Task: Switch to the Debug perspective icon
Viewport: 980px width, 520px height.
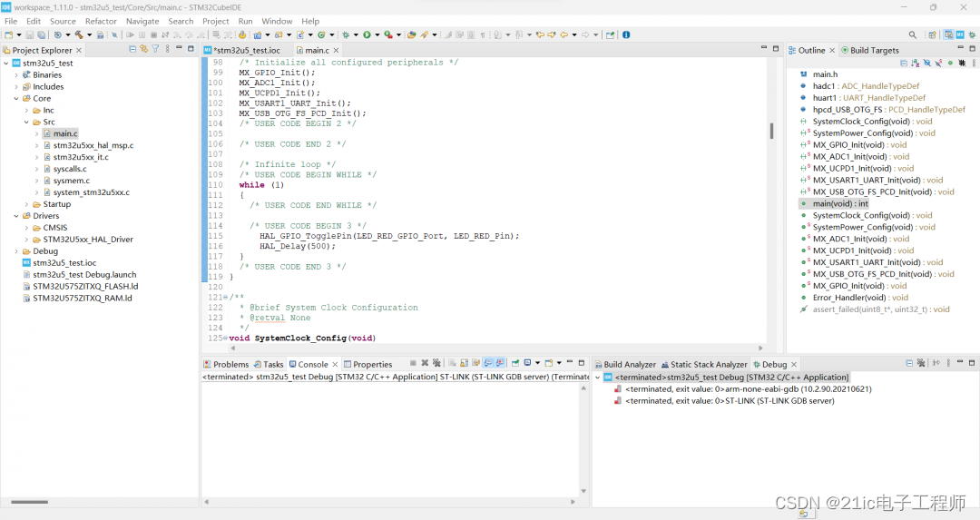Action: pos(972,35)
